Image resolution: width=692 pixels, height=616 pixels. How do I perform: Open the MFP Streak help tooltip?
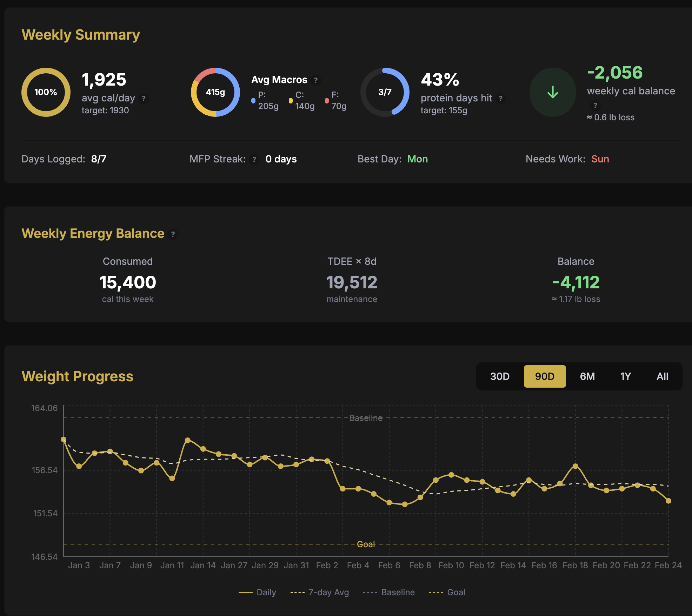[x=254, y=159]
